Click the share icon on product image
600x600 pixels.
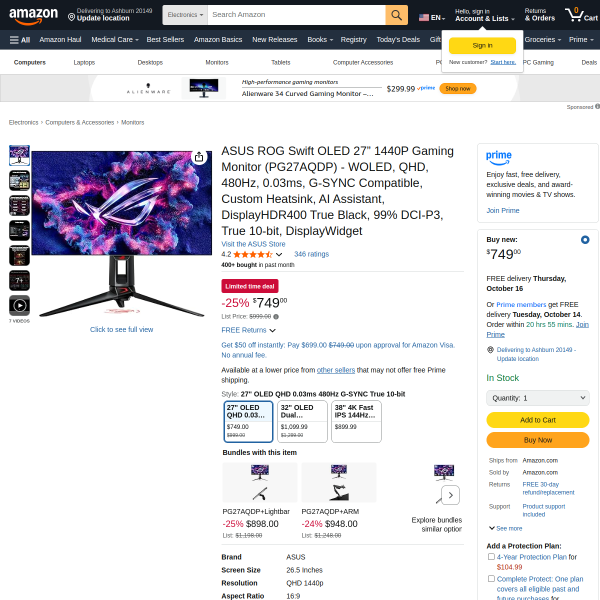199,157
